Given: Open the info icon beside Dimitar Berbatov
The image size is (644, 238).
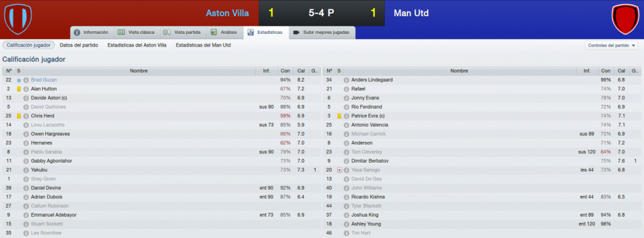Looking at the screenshot, I should 347,161.
